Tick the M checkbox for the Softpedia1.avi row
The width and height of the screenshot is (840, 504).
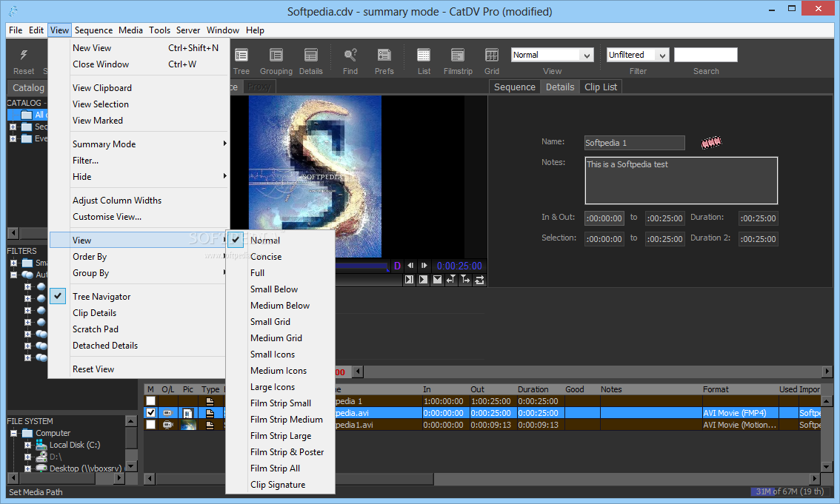150,425
